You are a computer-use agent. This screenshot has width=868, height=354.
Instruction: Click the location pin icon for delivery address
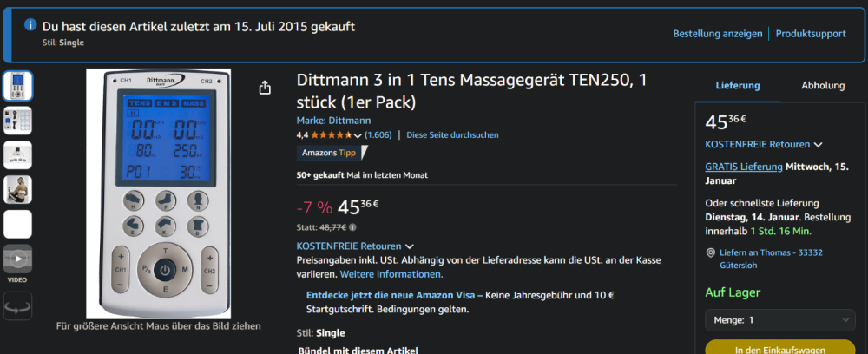711,252
